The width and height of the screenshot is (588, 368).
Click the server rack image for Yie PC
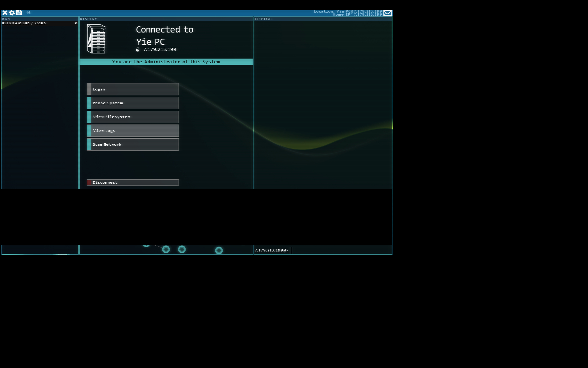point(96,39)
